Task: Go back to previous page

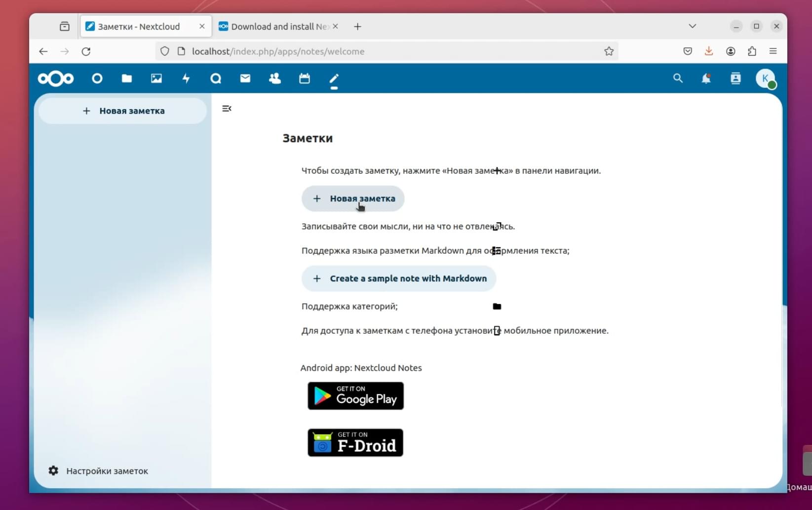Action: point(43,51)
